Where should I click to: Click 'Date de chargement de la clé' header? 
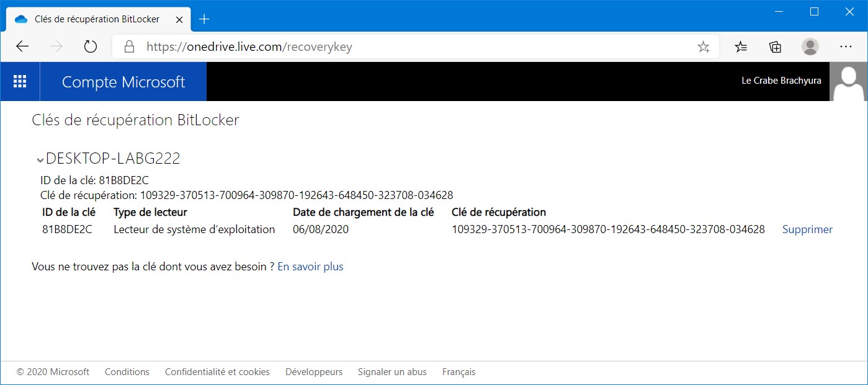[364, 212]
